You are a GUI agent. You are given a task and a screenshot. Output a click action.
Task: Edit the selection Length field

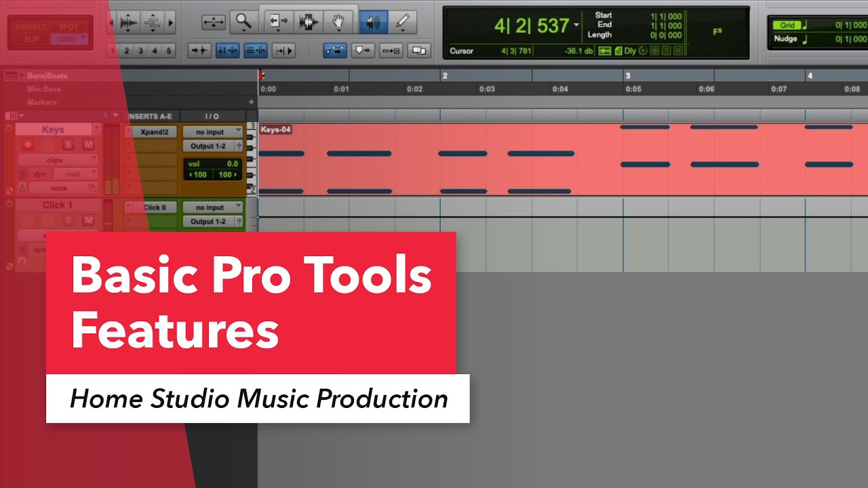665,35
